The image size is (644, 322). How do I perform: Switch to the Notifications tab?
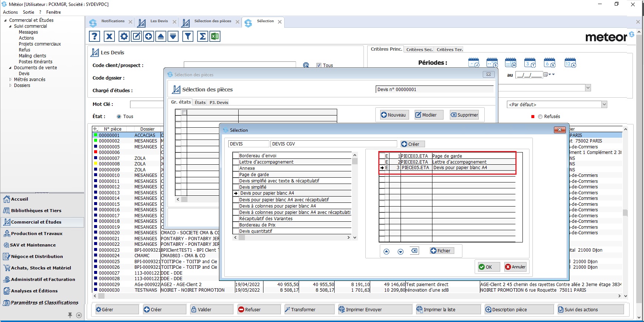coord(113,21)
